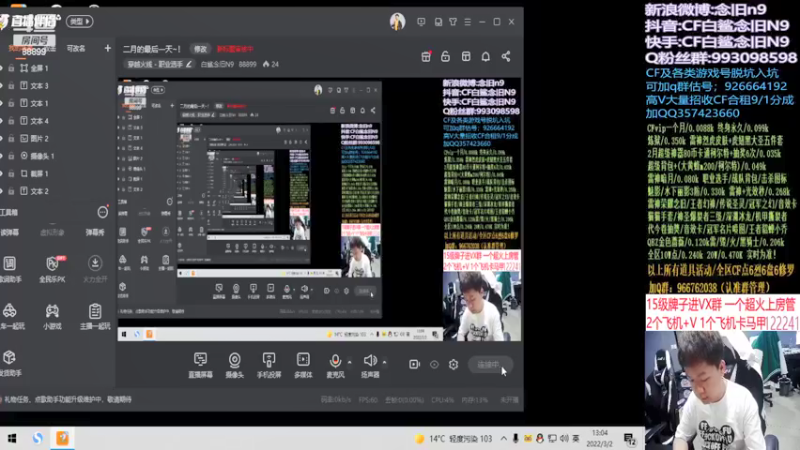Screen dimensions: 800x450
Task: Select the 摄像头 1 source row
Action: point(57,156)
